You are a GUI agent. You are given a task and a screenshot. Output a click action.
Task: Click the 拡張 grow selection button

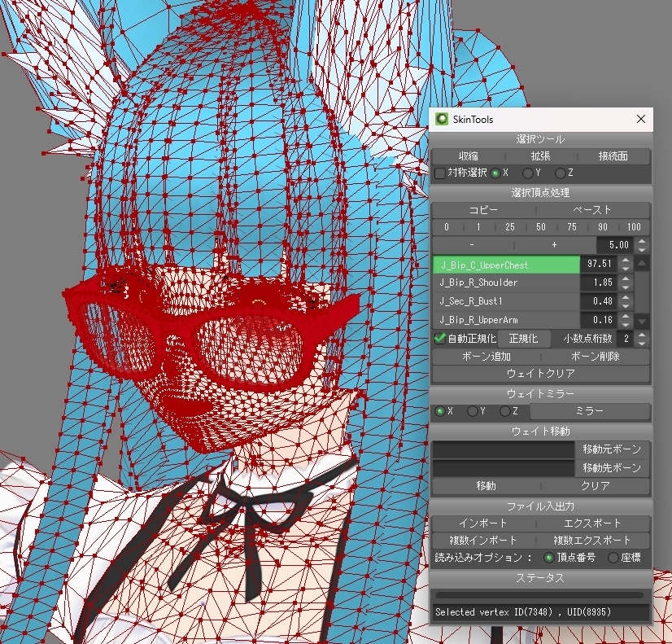point(541,156)
